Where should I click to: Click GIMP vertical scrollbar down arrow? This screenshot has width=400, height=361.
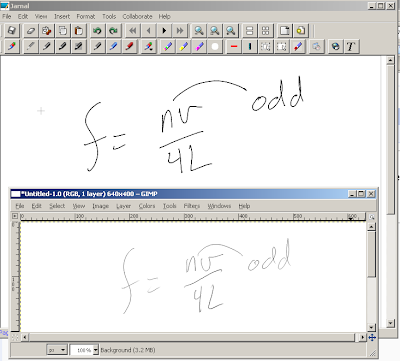(x=371, y=327)
